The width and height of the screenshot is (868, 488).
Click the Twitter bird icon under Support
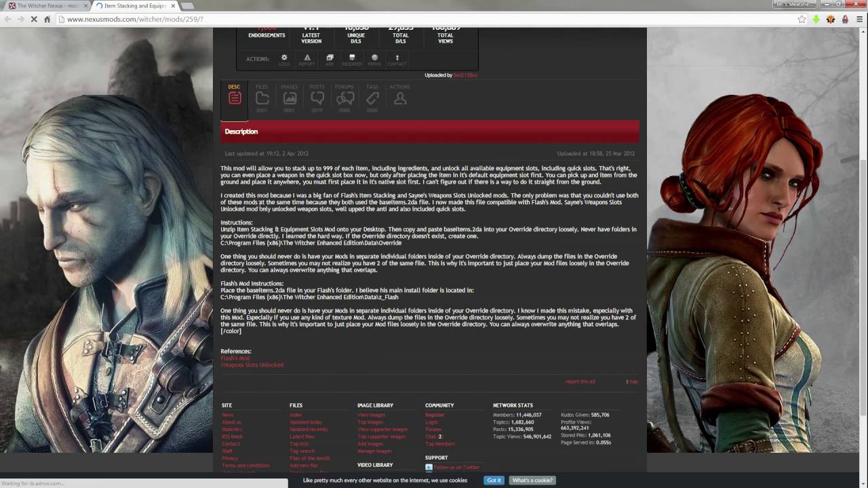coord(429,468)
